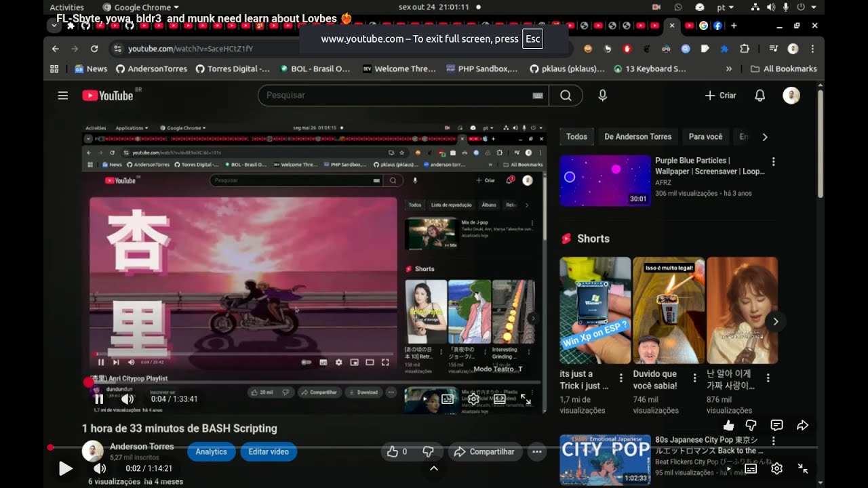The height and width of the screenshot is (488, 868).
Task: Click the notifications bell next to Criar
Action: pos(759,96)
